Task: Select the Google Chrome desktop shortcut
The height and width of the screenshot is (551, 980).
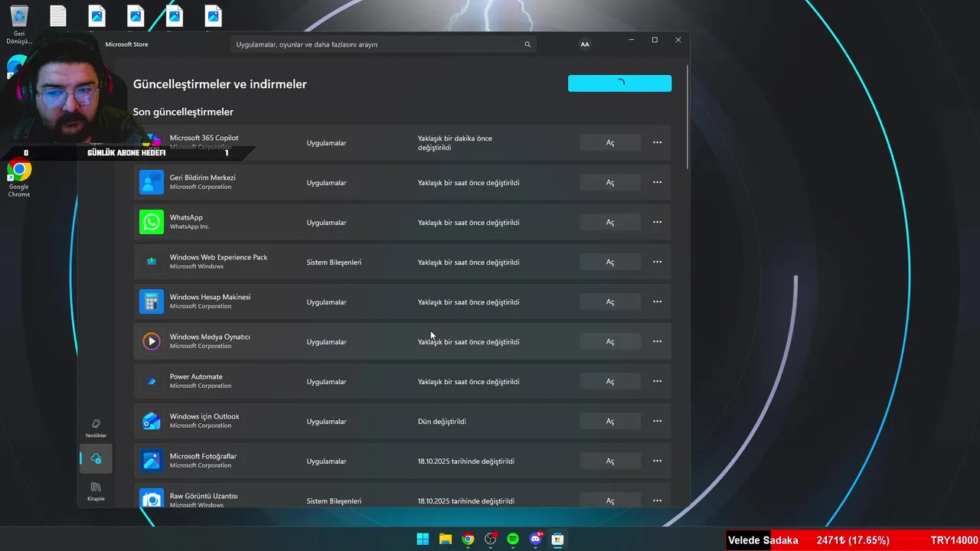Action: 19,178
